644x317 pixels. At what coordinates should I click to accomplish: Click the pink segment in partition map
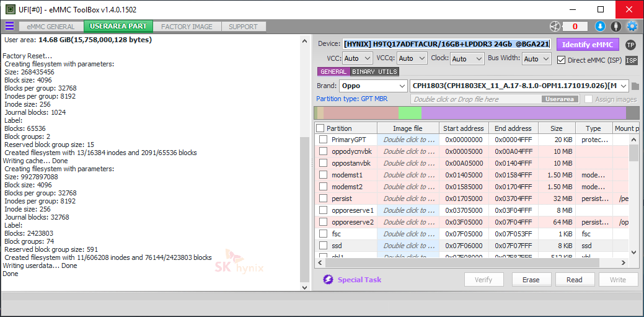pos(361,113)
